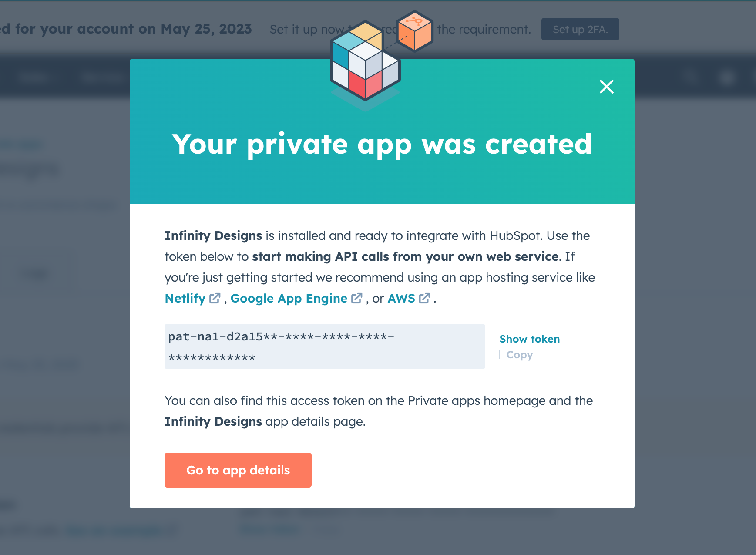Click external link icon after Google App Engine
This screenshot has height=555, width=756.
pos(357,298)
